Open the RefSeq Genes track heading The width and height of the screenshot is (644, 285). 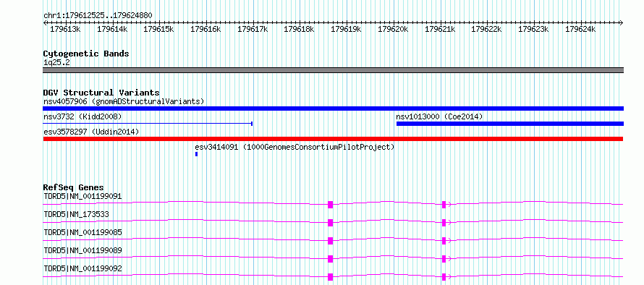click(x=73, y=187)
